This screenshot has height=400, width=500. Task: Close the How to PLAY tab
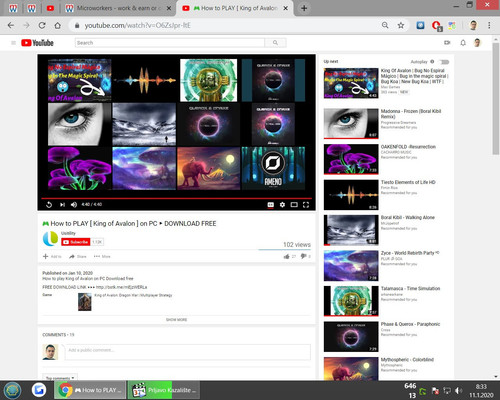coord(286,8)
